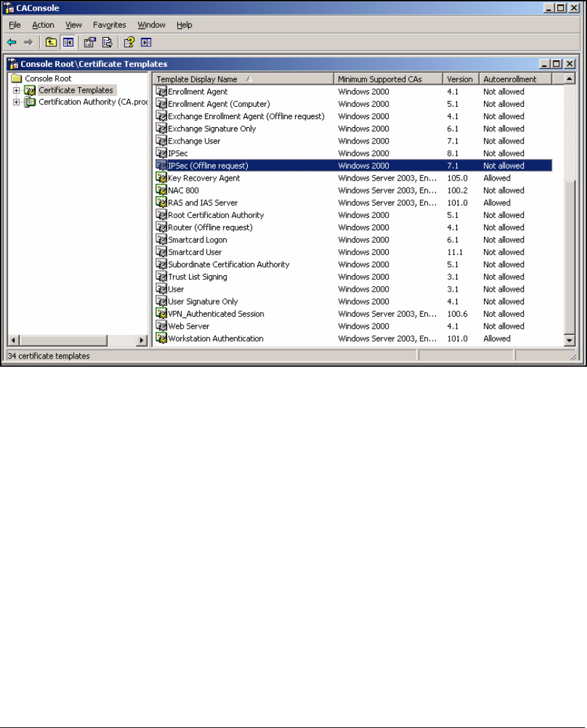
Task: Click the NAC 800 template icon
Action: coord(161,190)
